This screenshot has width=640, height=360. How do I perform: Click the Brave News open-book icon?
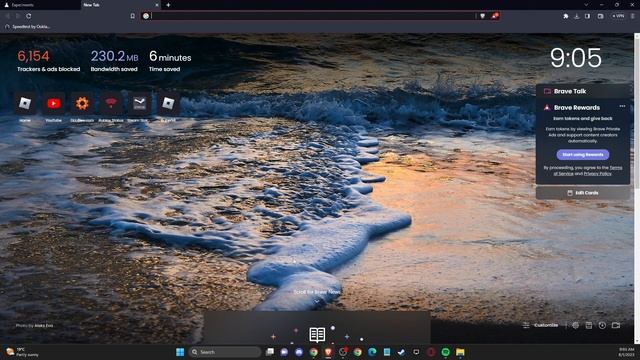[317, 335]
